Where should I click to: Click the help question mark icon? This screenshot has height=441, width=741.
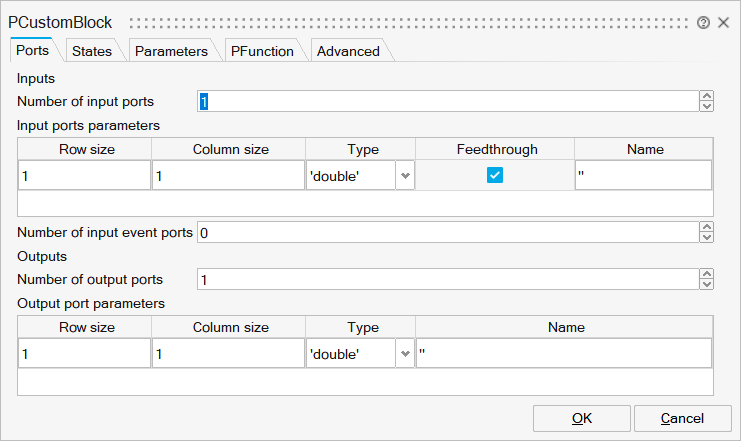pyautogui.click(x=704, y=22)
